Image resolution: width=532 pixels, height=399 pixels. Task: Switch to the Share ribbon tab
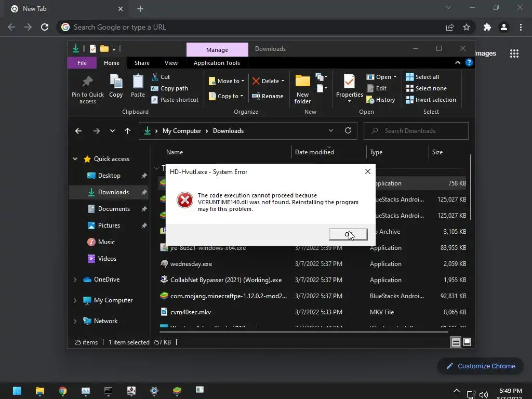click(x=142, y=63)
